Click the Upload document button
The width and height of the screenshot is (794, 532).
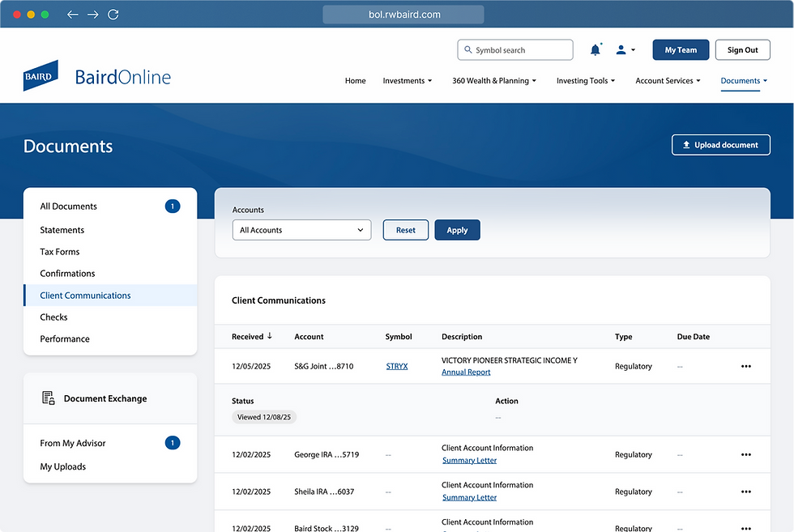720,145
